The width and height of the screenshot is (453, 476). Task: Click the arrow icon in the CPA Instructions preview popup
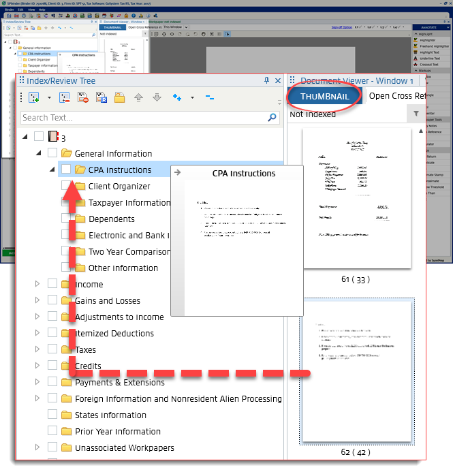178,172
